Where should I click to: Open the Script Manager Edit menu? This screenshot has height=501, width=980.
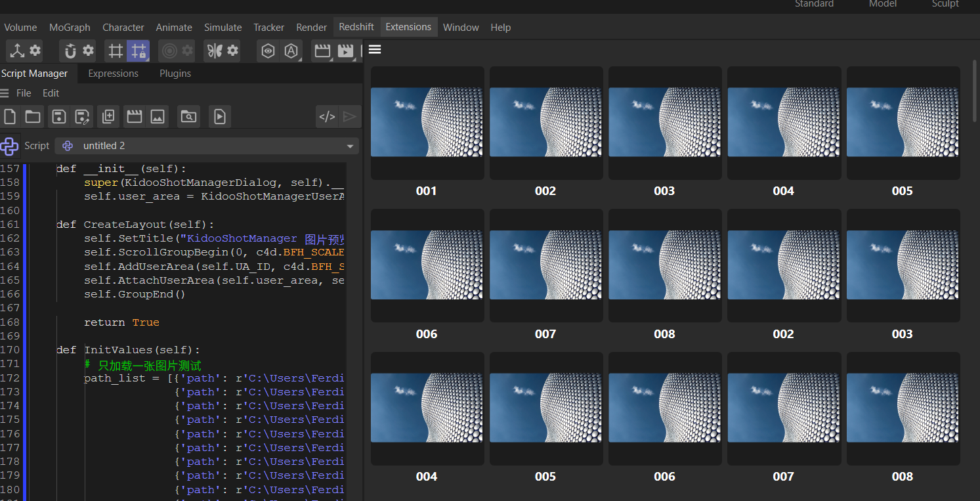[51, 93]
